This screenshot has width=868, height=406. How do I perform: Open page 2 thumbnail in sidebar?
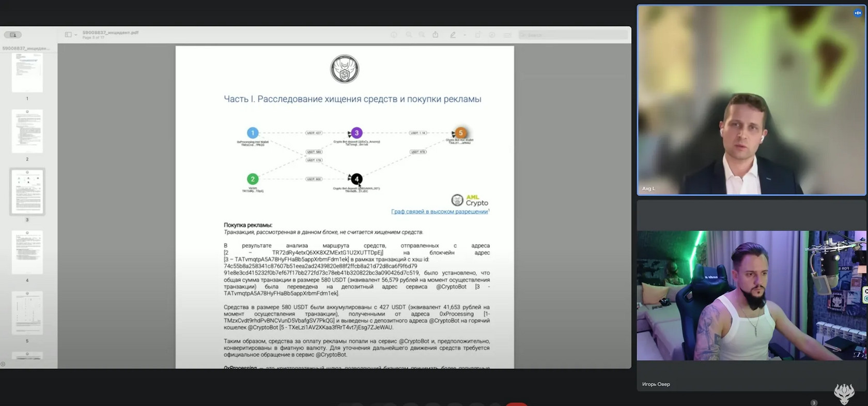(x=27, y=131)
